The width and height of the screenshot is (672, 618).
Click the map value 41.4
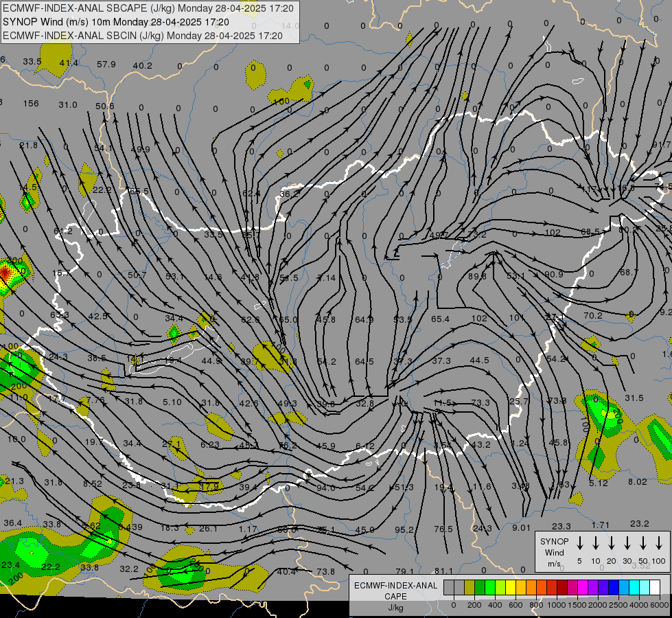coord(69,63)
